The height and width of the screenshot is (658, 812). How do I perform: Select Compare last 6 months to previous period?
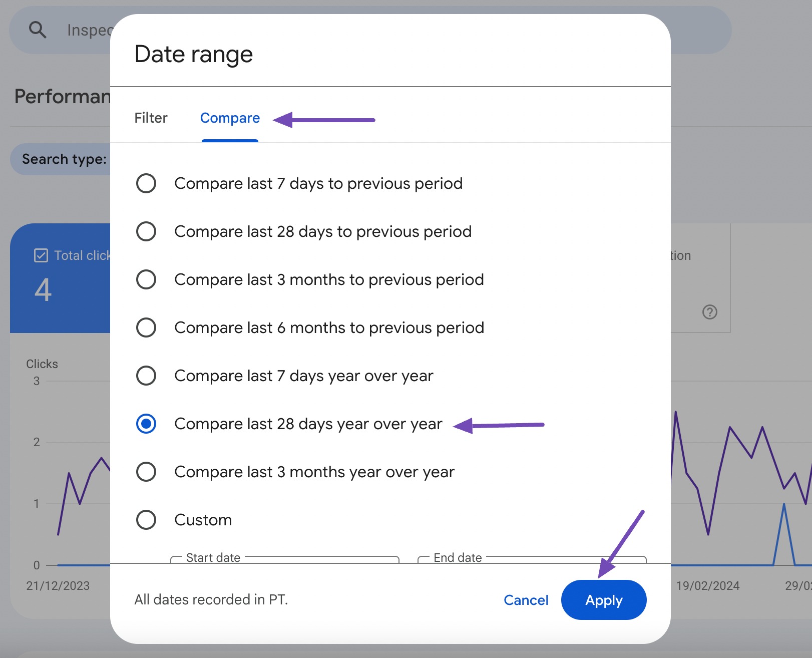146,327
